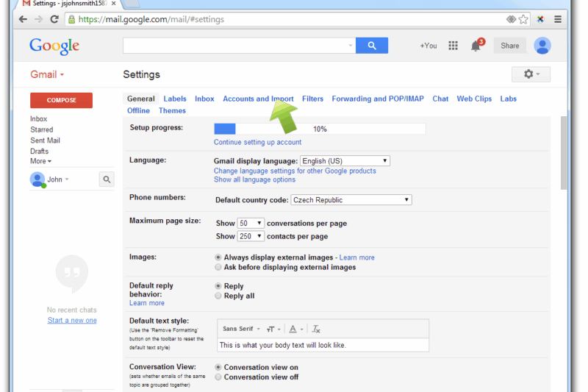The height and width of the screenshot is (392, 588).
Task: Click the diamond icon in address bar
Action: (511, 19)
